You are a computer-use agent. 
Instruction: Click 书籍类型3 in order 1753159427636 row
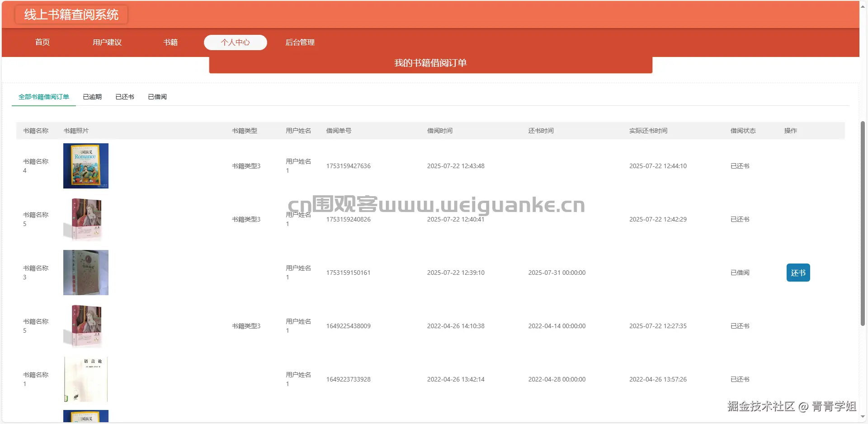tap(246, 166)
